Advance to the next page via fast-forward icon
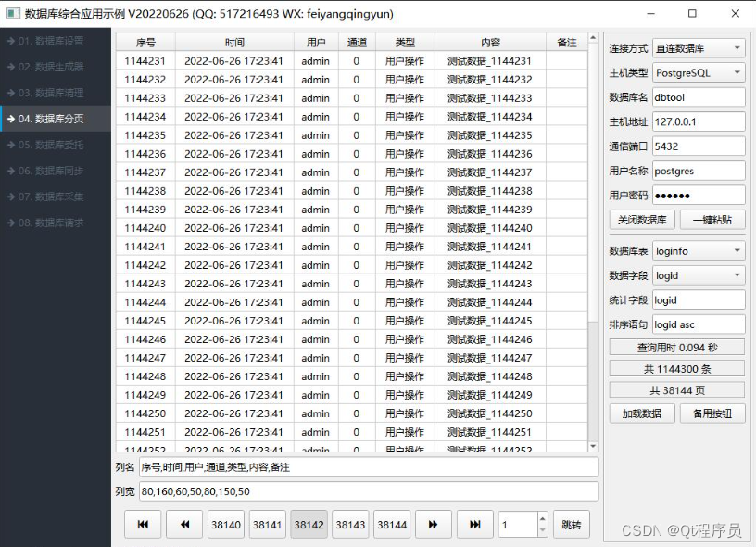Screen dimensions: 756x547 pyautogui.click(x=434, y=524)
